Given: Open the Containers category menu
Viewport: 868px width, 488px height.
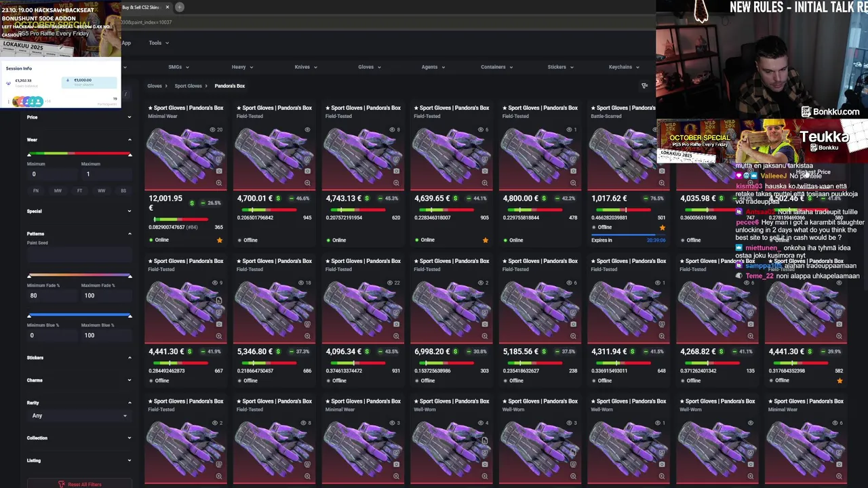Looking at the screenshot, I should coord(496,67).
